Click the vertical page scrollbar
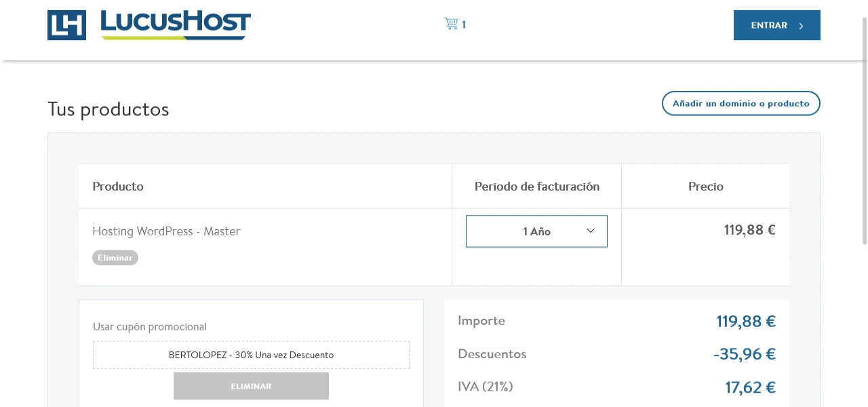The height and width of the screenshot is (407, 868). [x=864, y=129]
